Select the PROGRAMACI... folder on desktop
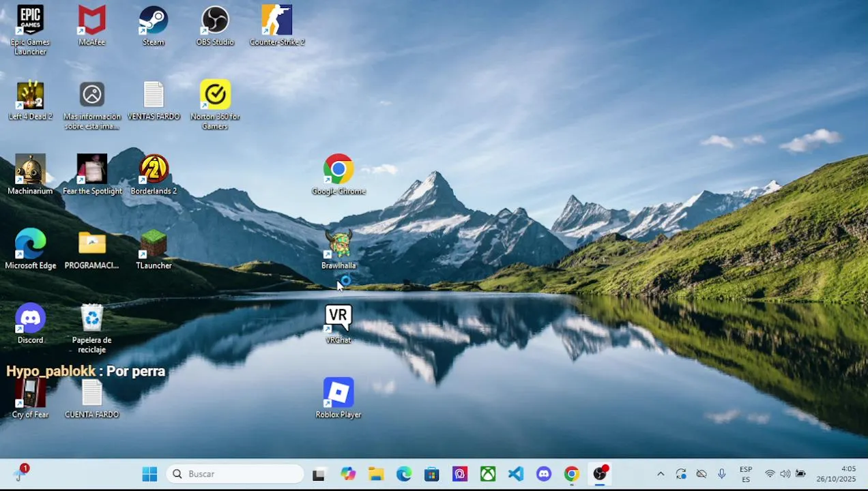This screenshot has width=868, height=491. pos(92,249)
